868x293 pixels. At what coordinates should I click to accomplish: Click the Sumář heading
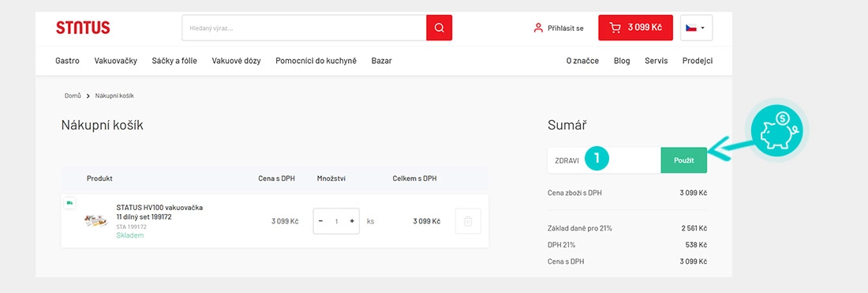[567, 126]
